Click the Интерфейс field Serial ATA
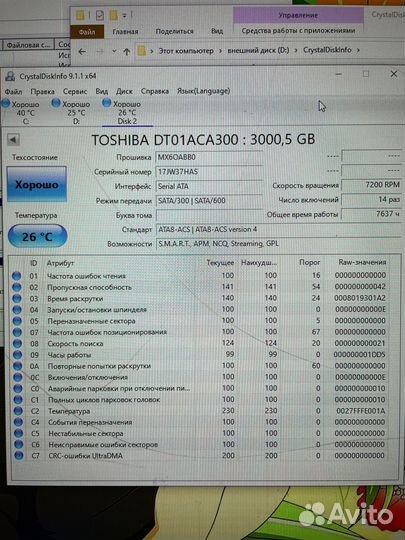This screenshot has width=405, height=540. [209, 186]
